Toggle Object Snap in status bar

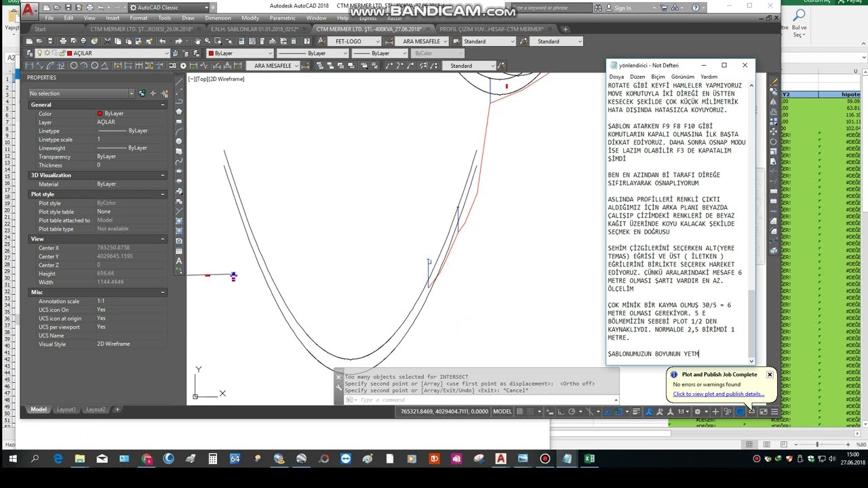click(618, 411)
